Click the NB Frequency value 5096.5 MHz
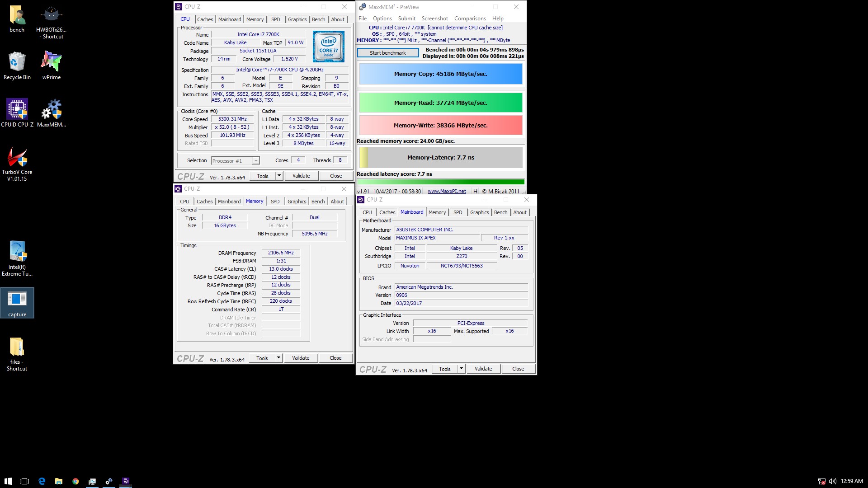 click(x=315, y=234)
